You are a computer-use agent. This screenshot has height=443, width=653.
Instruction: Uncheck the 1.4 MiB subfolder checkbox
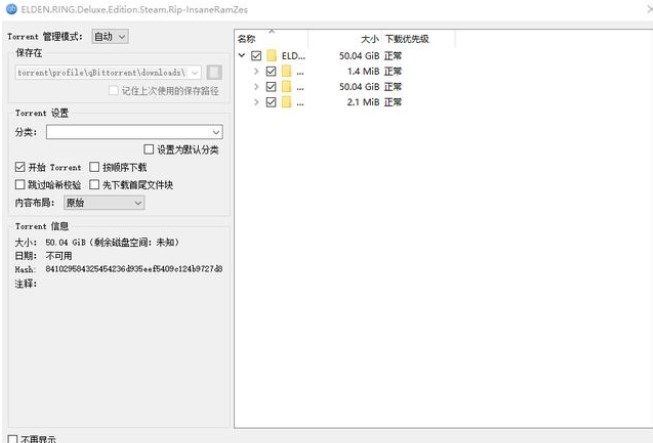pyautogui.click(x=271, y=71)
